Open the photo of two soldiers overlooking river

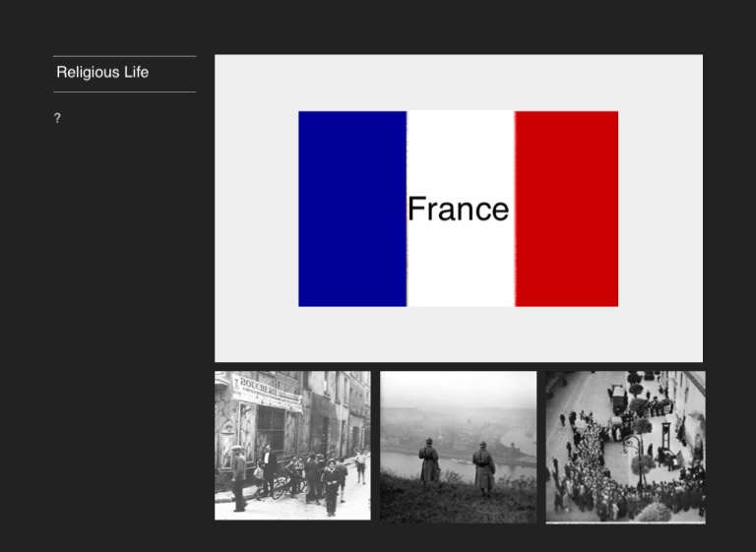tap(459, 446)
